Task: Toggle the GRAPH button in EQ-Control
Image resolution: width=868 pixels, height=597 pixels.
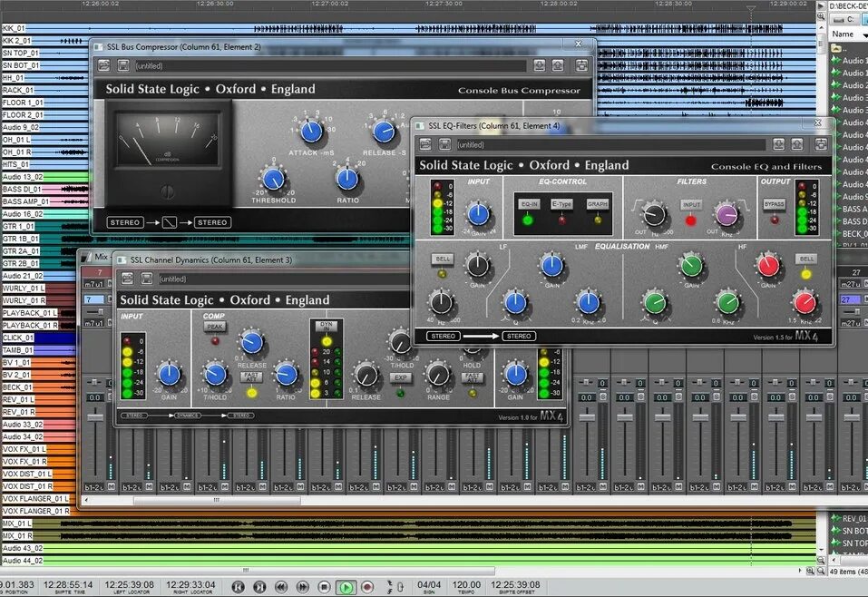Action: 598,204
